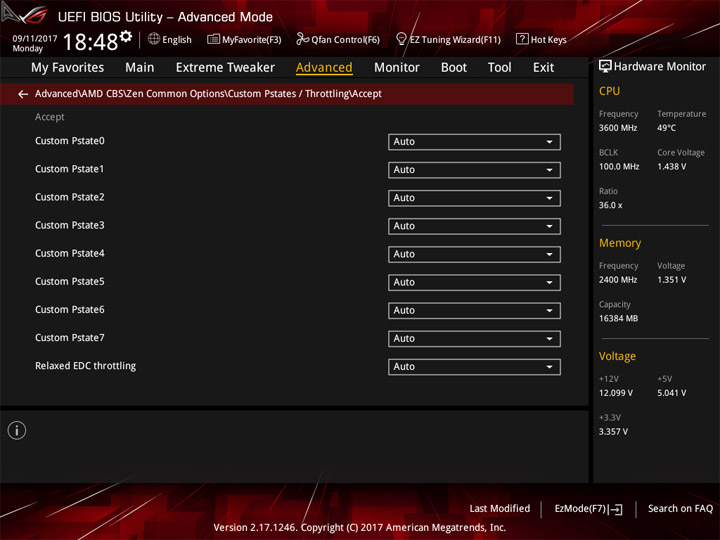Select the Custom Pstate3 label

coord(70,225)
